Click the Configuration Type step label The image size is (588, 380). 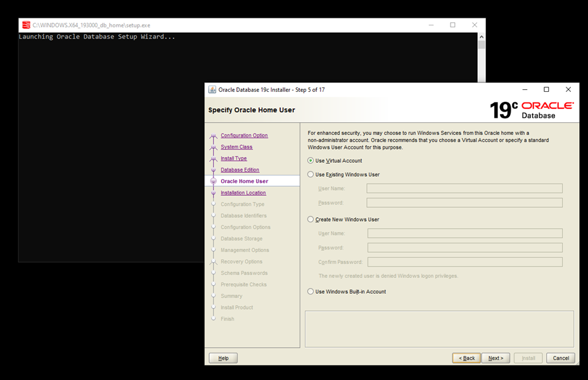point(242,204)
